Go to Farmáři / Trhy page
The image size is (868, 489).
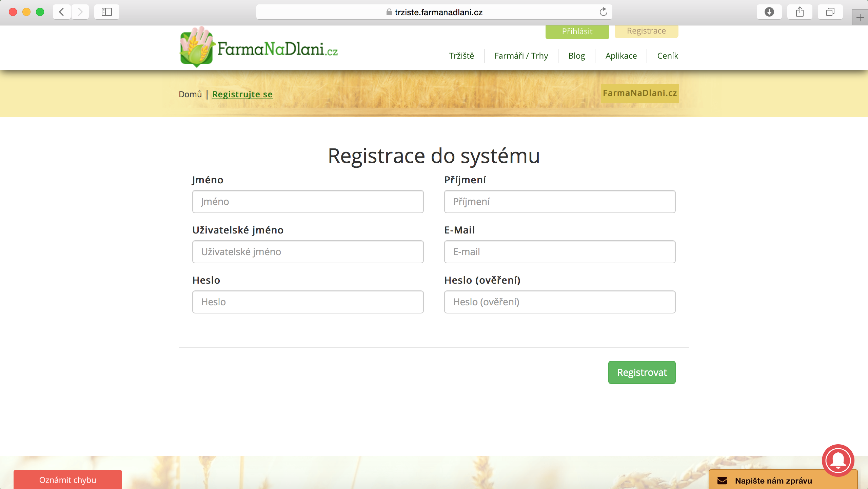(521, 56)
